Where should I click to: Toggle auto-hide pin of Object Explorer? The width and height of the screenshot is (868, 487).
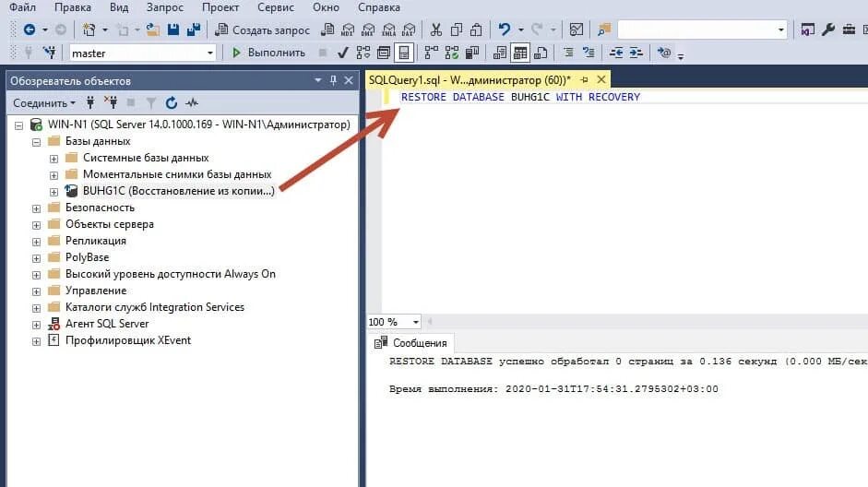pos(333,80)
